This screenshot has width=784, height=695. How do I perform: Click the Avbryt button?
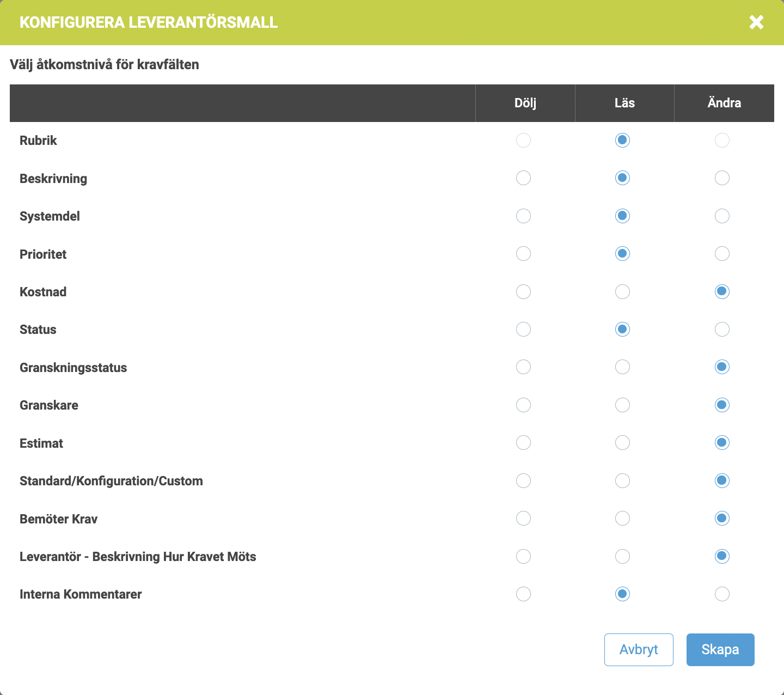coord(639,649)
